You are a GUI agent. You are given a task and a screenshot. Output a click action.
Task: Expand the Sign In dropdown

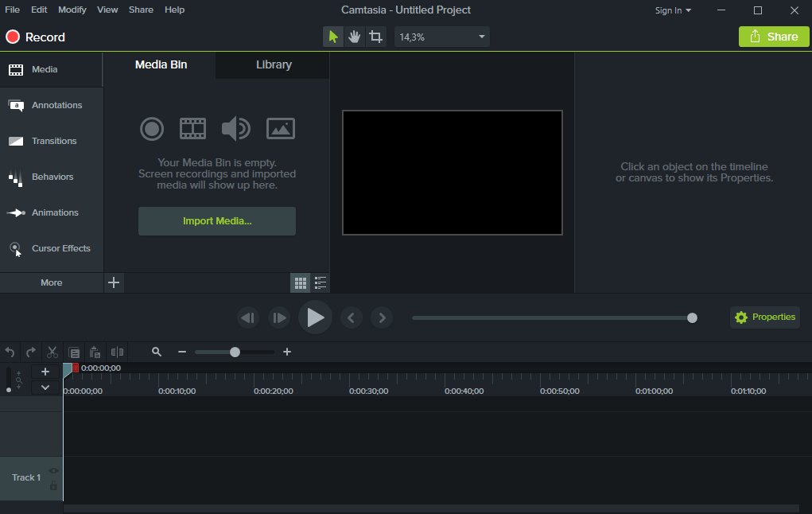pyautogui.click(x=673, y=10)
